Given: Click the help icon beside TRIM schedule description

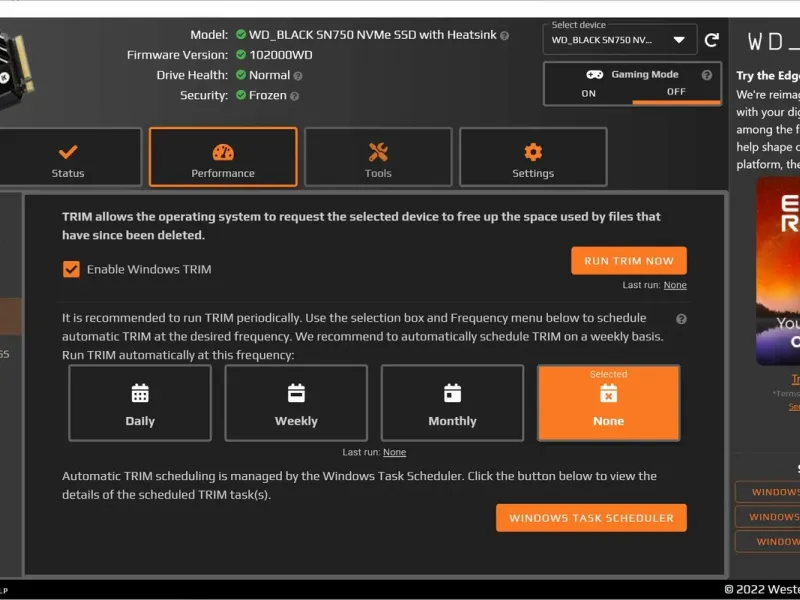Looking at the screenshot, I should tap(681, 319).
